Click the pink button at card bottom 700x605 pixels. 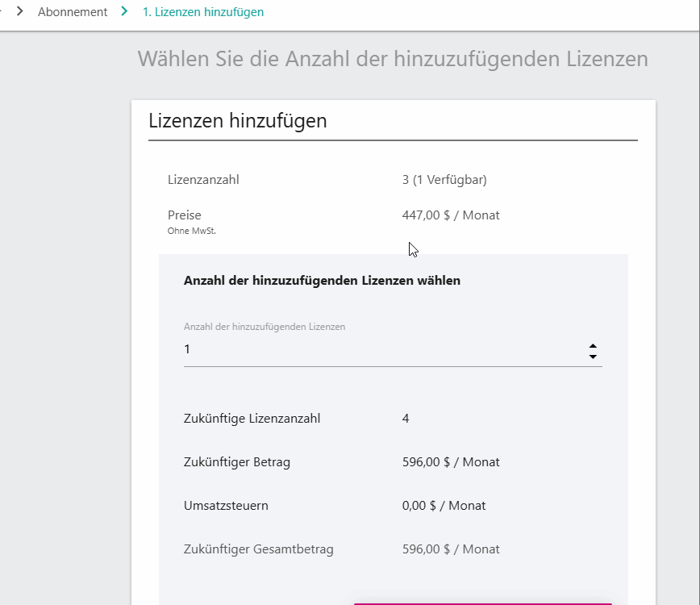[482, 603]
